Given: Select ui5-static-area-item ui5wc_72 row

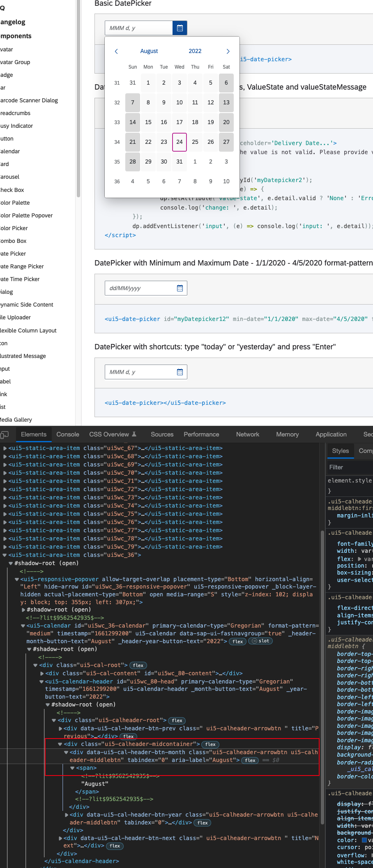Looking at the screenshot, I should [x=115, y=489].
